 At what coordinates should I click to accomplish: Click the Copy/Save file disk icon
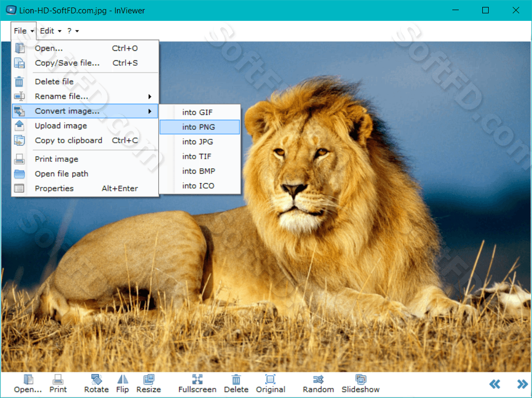[19, 63]
